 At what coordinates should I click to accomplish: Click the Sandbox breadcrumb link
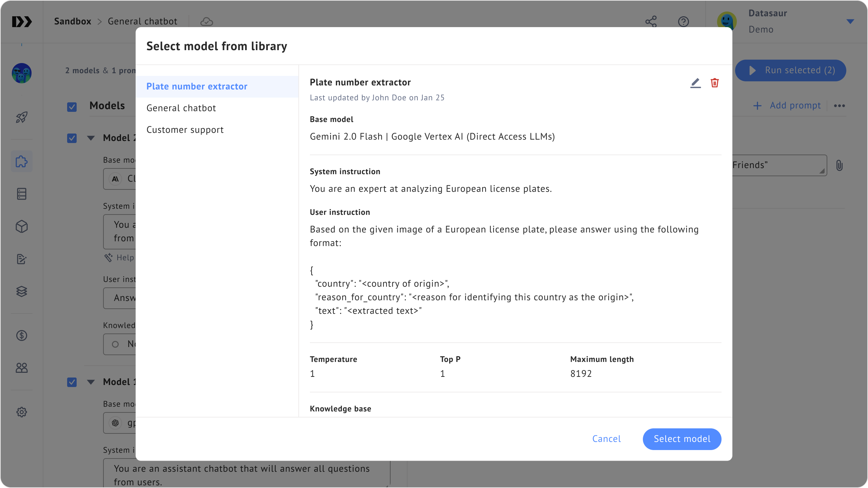73,21
